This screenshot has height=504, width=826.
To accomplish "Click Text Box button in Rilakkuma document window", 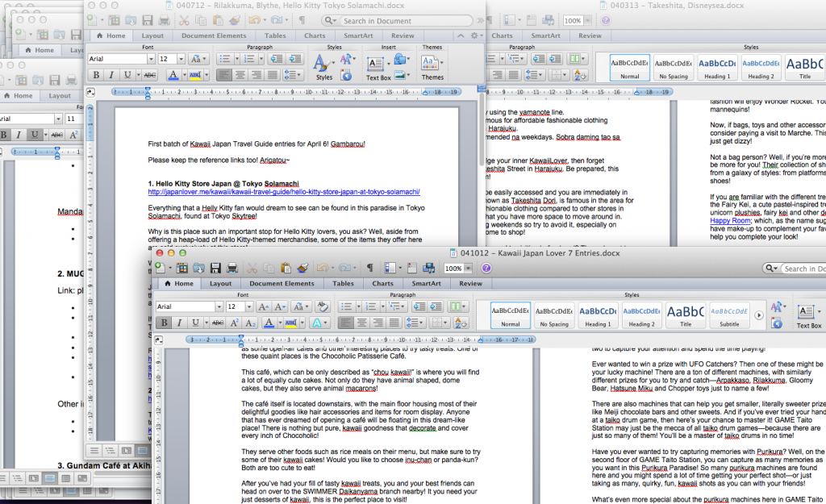I will pyautogui.click(x=378, y=68).
